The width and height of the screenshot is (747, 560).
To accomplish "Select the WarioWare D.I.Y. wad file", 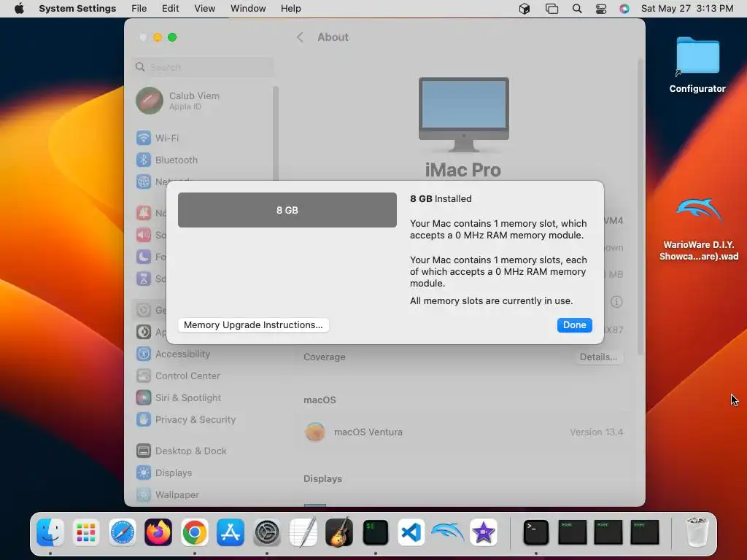I will 698,229.
